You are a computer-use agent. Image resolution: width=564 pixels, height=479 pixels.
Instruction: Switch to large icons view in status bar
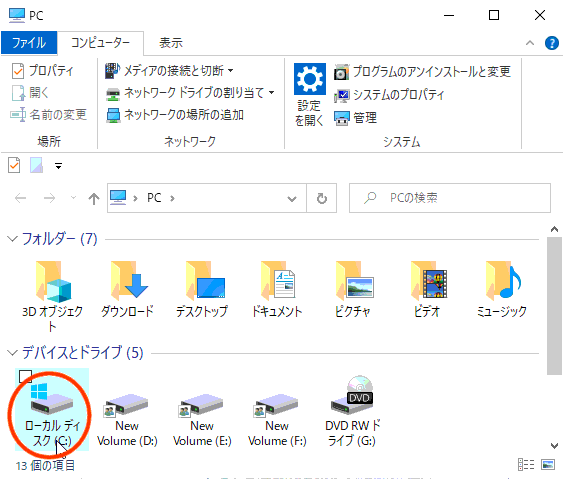548,464
